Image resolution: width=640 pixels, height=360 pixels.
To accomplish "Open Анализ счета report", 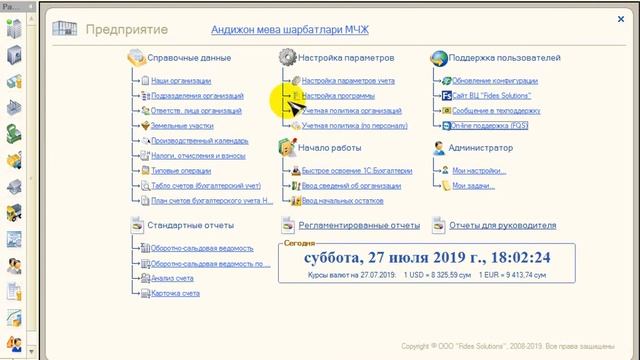I will [x=172, y=278].
